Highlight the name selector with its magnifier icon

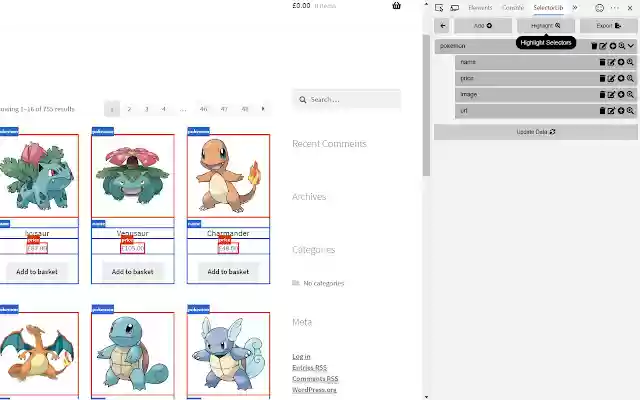[x=630, y=62]
